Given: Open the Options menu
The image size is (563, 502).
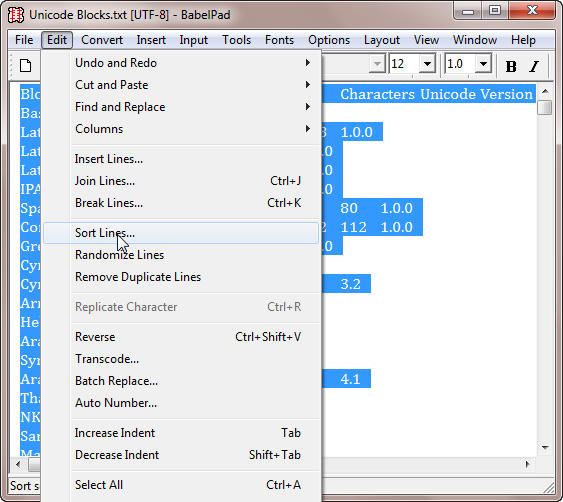Looking at the screenshot, I should pyautogui.click(x=329, y=40).
